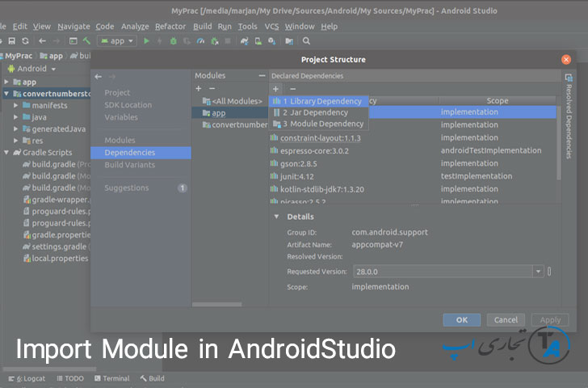Viewport: 588px width, 388px height.
Task: Click the Project Structure toolbar icon
Action: (289, 41)
